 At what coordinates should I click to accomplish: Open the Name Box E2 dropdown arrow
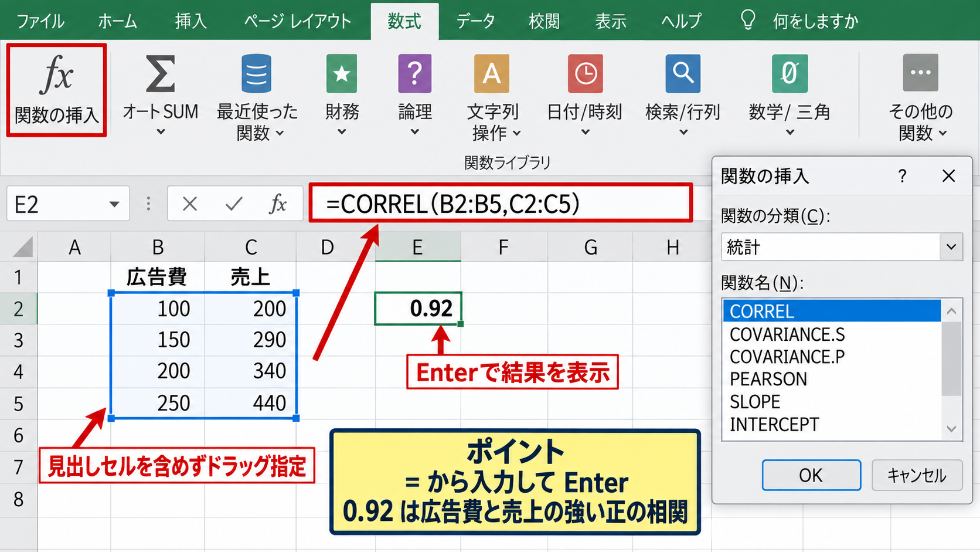click(x=114, y=205)
